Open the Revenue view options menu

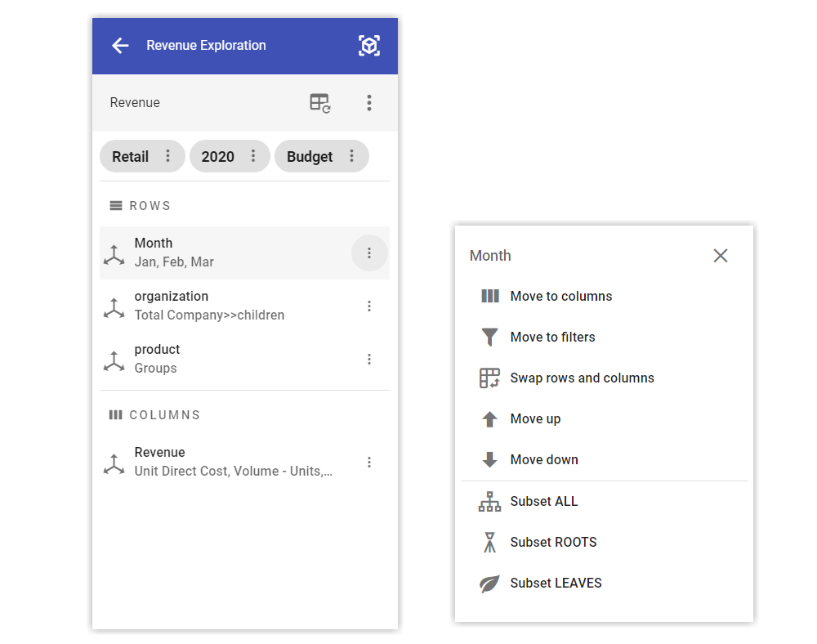click(x=369, y=103)
